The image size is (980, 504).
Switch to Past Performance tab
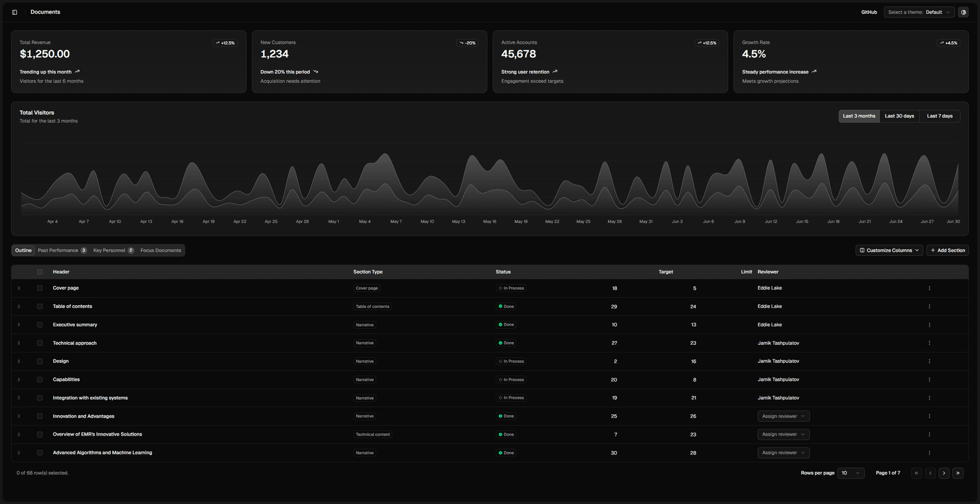click(x=62, y=250)
